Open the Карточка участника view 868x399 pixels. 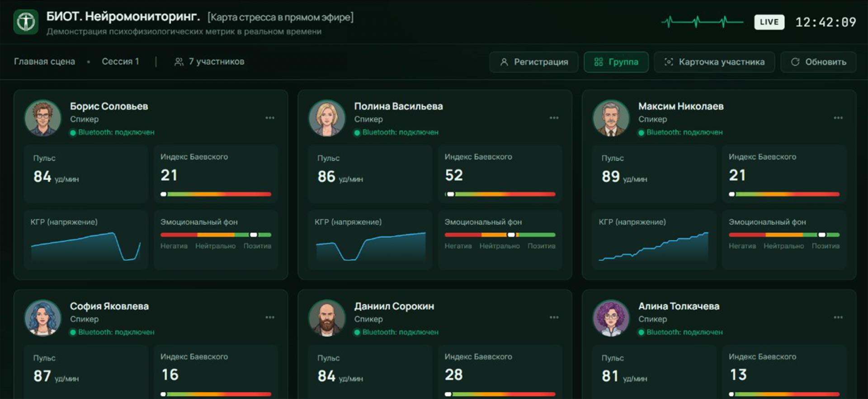click(x=714, y=62)
